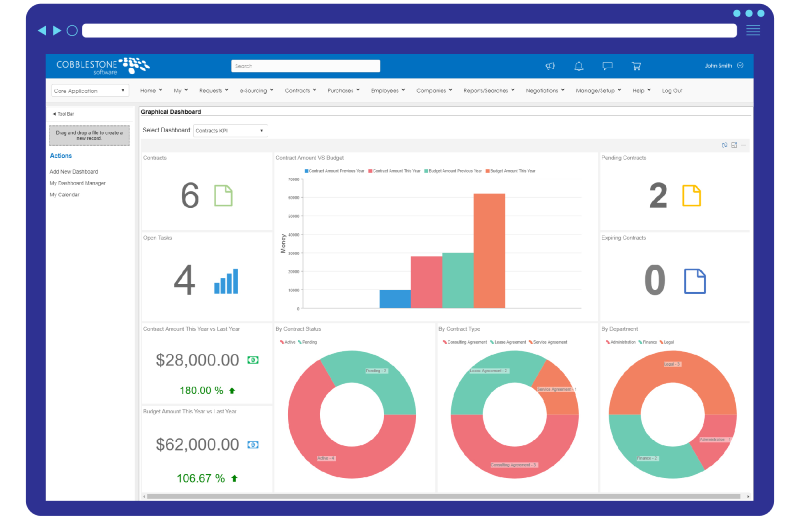Click the Search field in header
This screenshot has height=520, width=800.
coord(305,66)
